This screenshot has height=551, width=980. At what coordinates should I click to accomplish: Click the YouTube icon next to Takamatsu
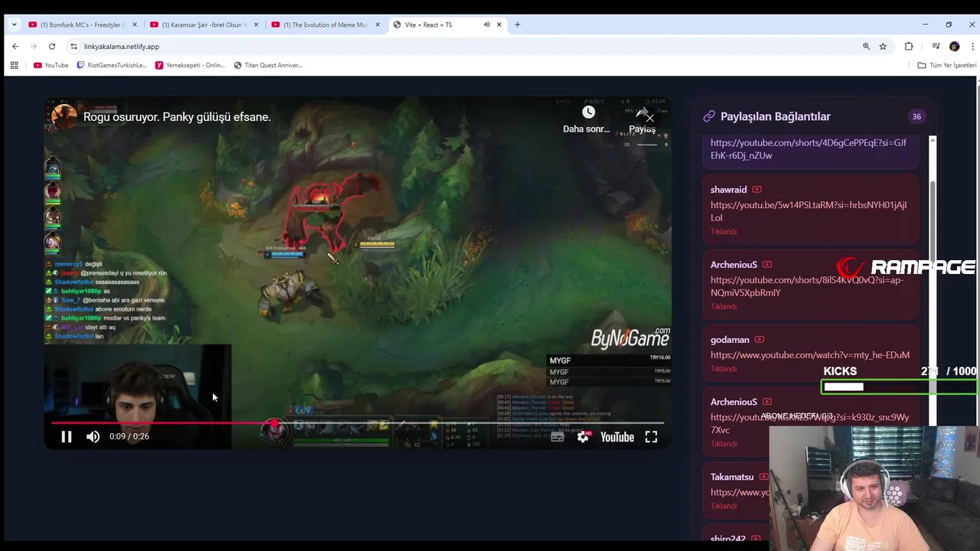763,477
